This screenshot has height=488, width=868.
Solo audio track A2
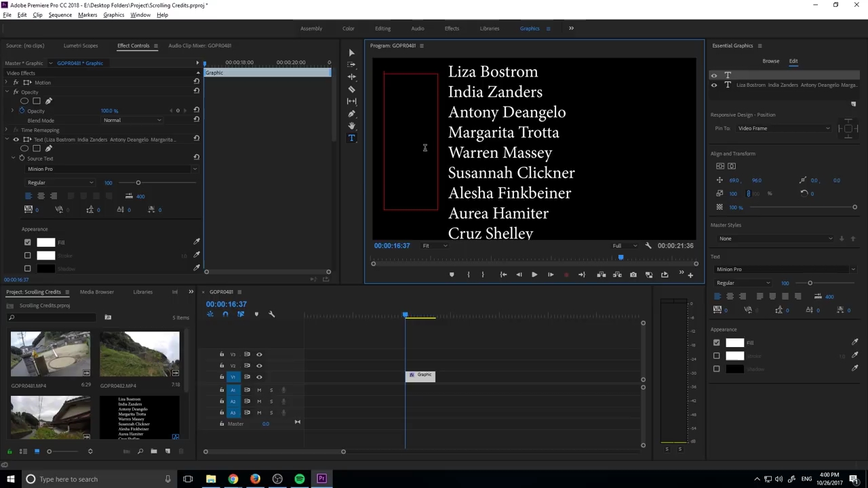[271, 401]
